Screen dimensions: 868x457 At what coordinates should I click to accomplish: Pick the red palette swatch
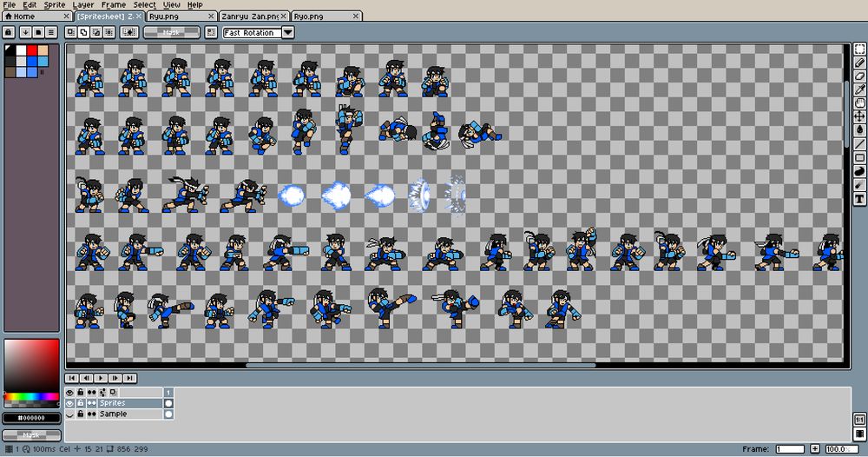(32, 50)
